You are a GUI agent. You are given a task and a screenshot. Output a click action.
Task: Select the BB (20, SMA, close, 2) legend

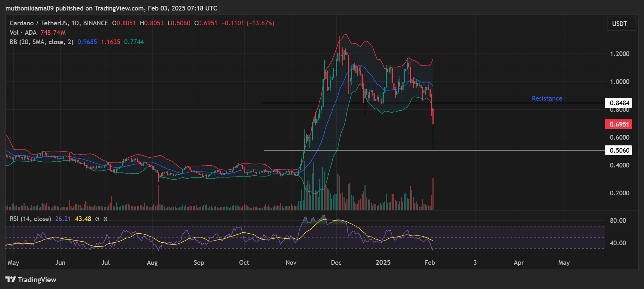point(41,42)
